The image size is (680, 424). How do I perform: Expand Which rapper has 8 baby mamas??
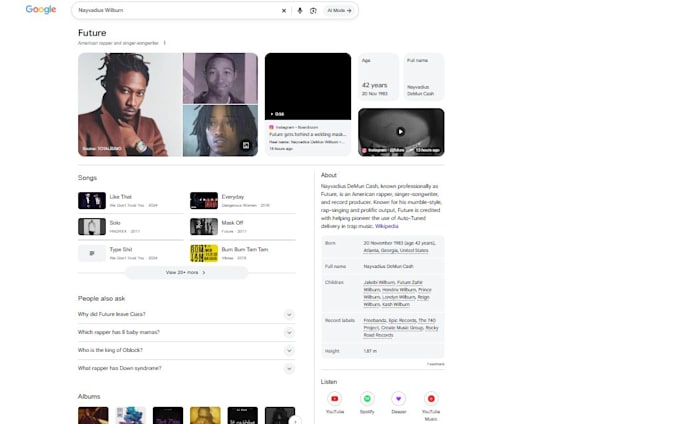point(186,333)
